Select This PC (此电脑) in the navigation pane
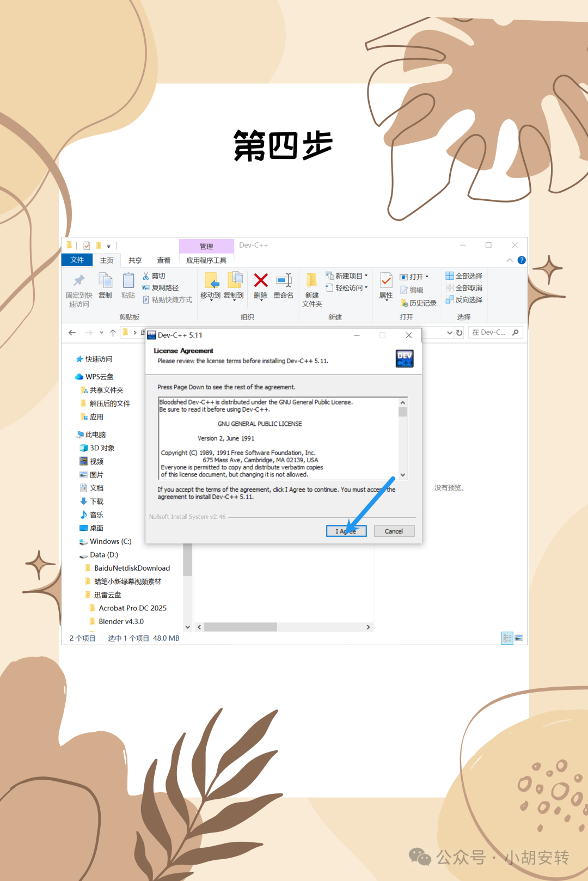Image resolution: width=588 pixels, height=881 pixels. (91, 435)
